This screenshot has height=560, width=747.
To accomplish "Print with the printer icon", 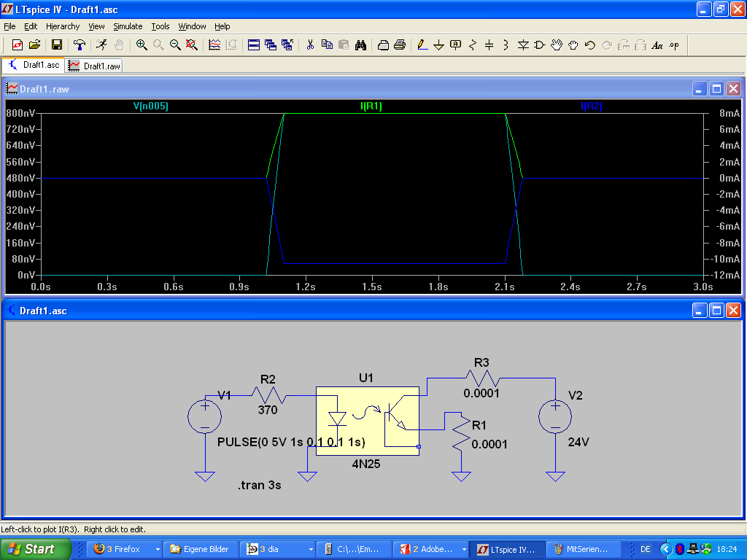I will (400, 44).
